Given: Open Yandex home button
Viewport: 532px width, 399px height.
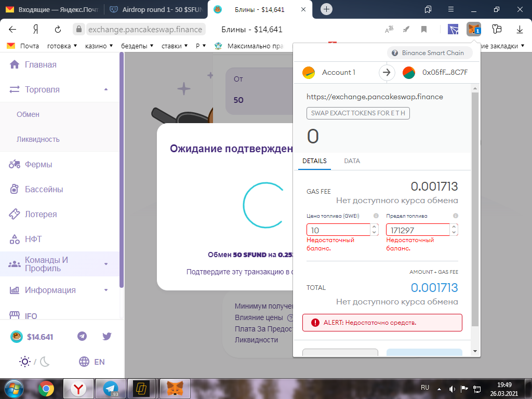Looking at the screenshot, I should pyautogui.click(x=35, y=30).
